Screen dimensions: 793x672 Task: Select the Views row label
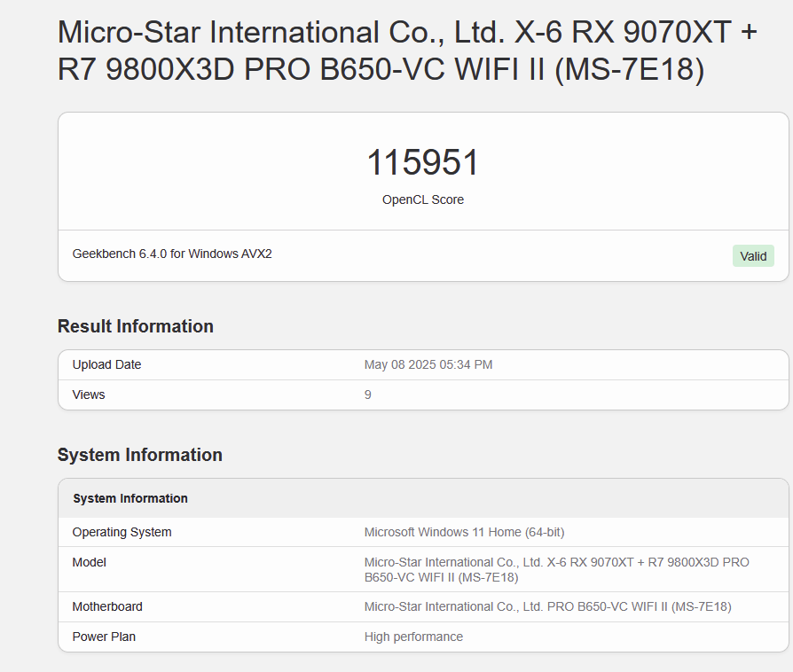(x=89, y=395)
